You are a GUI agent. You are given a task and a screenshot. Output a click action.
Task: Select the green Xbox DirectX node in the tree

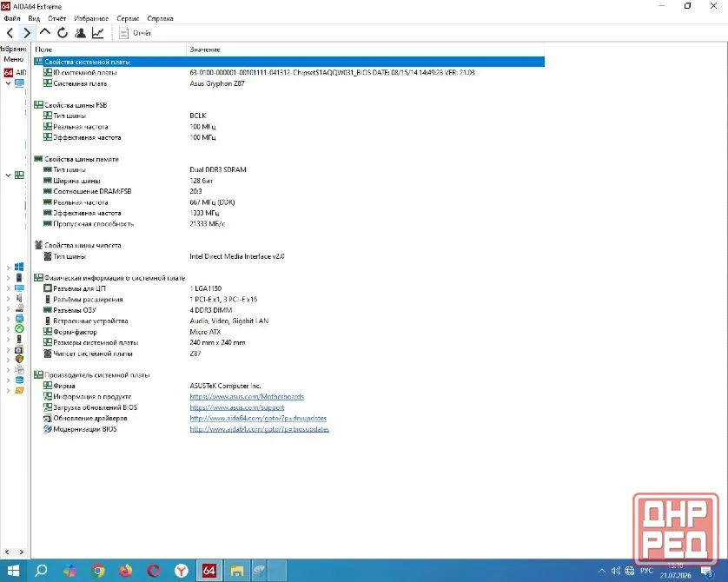point(19,328)
